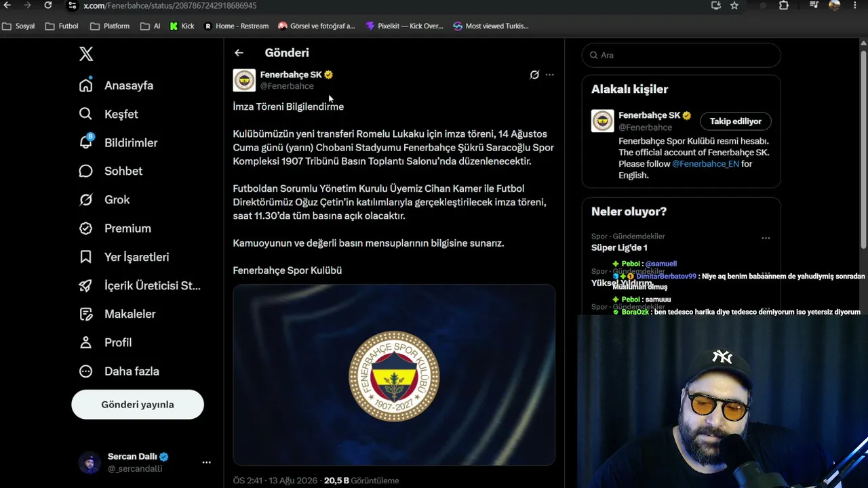Open the browser media control icon
868x488 pixels.
pyautogui.click(x=814, y=5)
